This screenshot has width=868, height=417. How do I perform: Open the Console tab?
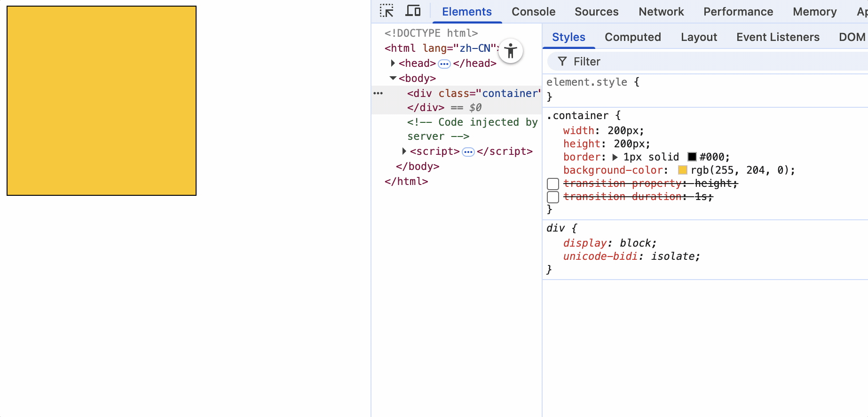pyautogui.click(x=533, y=12)
